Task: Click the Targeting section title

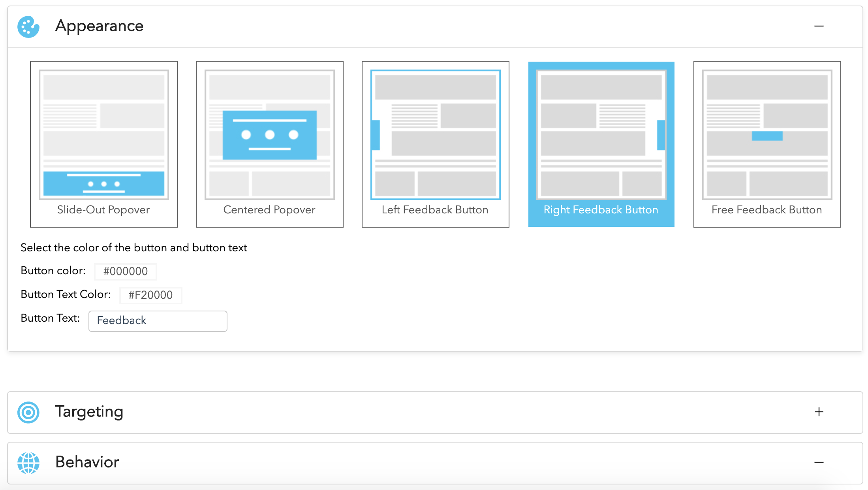Action: (89, 412)
